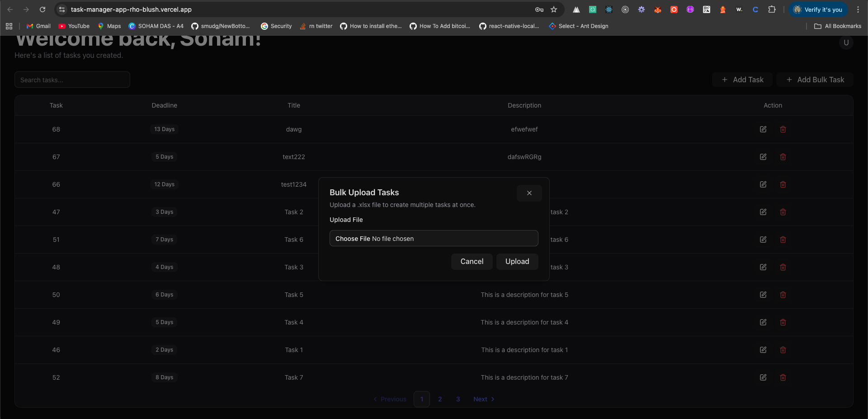Edit task 46 row
Screen dimensions: 868x419
coord(763,350)
